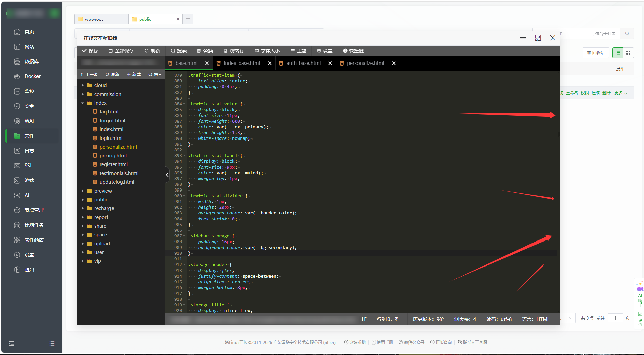Expand the cloud folder
Viewport: 644px width, 355px height.
click(x=83, y=85)
